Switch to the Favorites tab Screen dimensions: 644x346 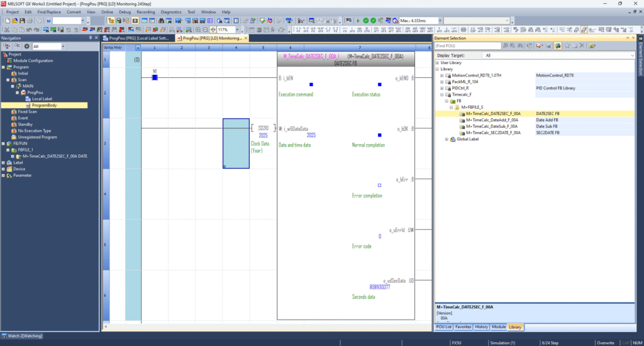point(463,327)
